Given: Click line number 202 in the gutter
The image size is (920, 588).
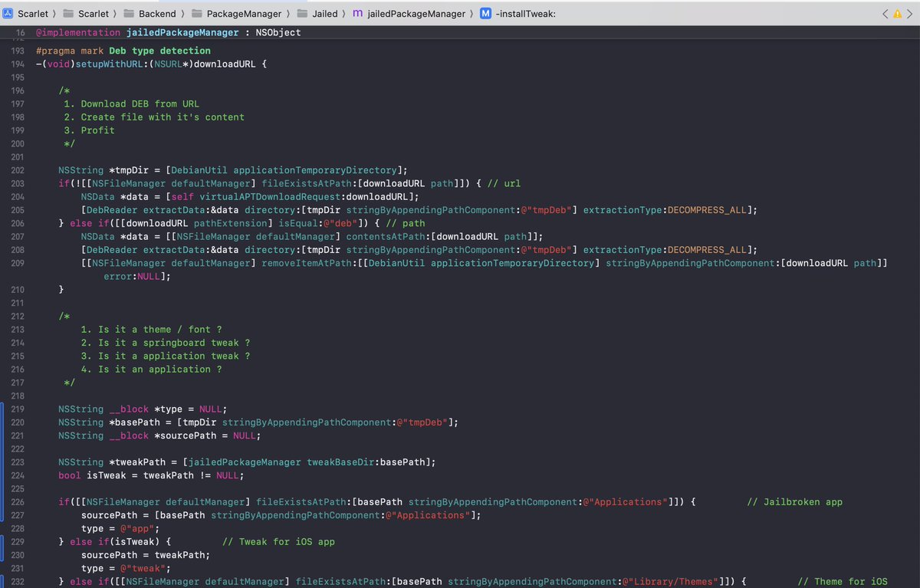Looking at the screenshot, I should (x=18, y=170).
